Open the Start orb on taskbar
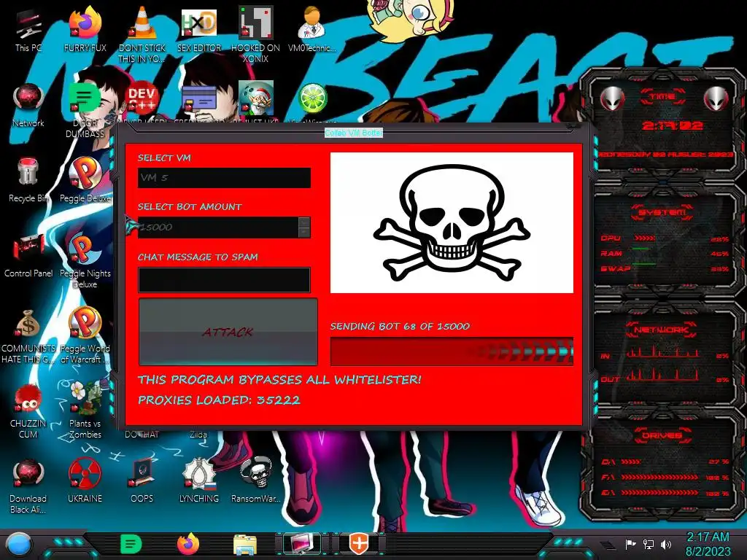 coord(19,544)
